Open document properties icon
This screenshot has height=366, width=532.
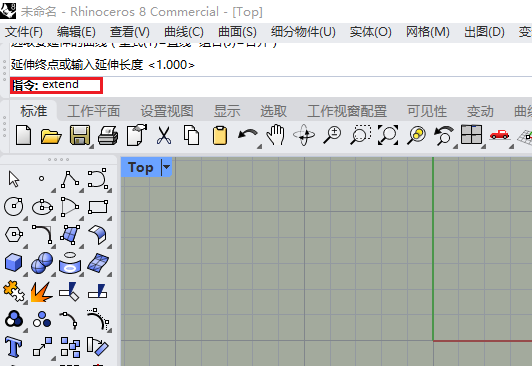pos(137,135)
